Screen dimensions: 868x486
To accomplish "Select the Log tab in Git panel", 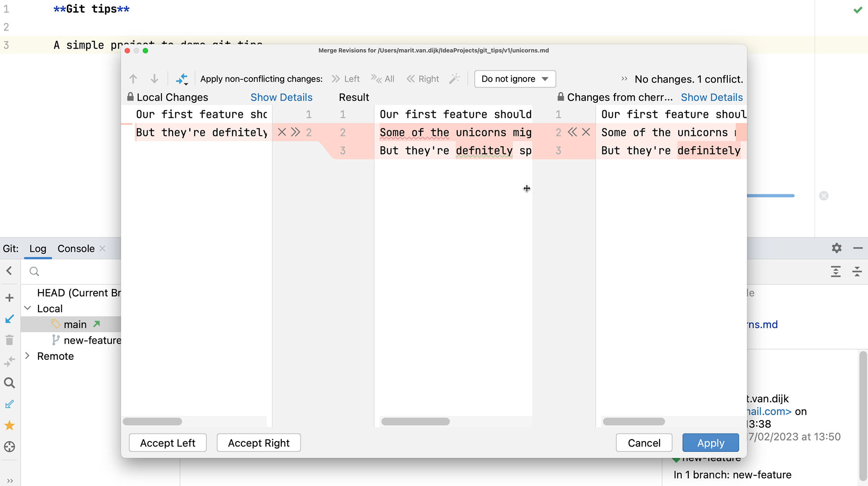I will [38, 249].
